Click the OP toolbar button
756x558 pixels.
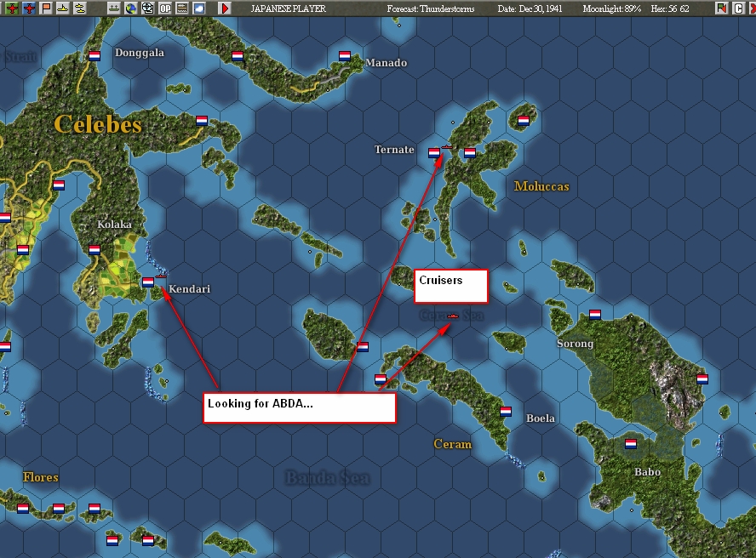click(x=165, y=9)
